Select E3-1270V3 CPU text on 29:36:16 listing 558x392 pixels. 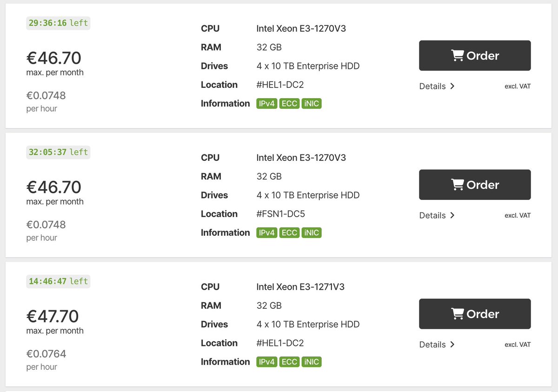(x=301, y=28)
